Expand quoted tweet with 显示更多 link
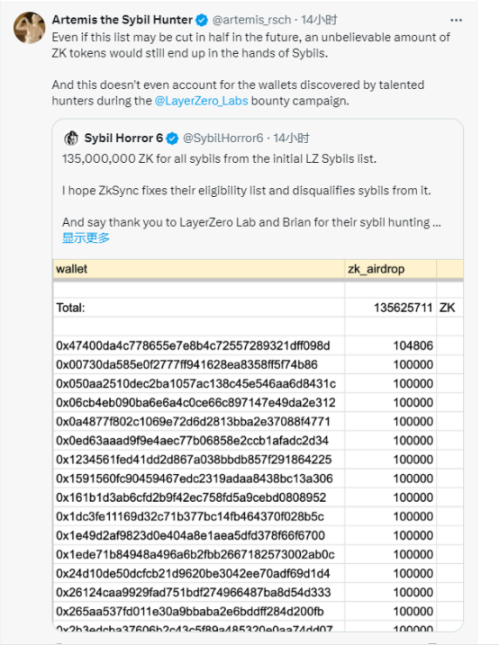Viewport: 499px width, 645px height. [x=86, y=238]
